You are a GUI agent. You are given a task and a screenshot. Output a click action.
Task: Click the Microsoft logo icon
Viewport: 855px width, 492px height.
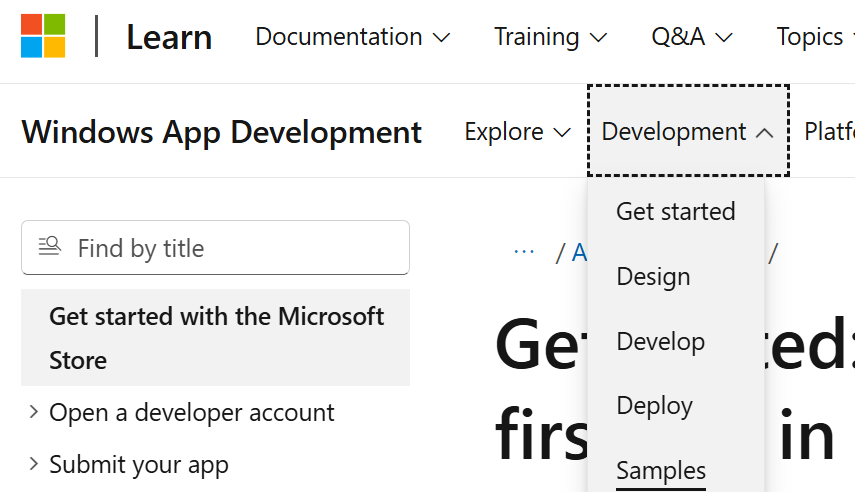(x=43, y=36)
